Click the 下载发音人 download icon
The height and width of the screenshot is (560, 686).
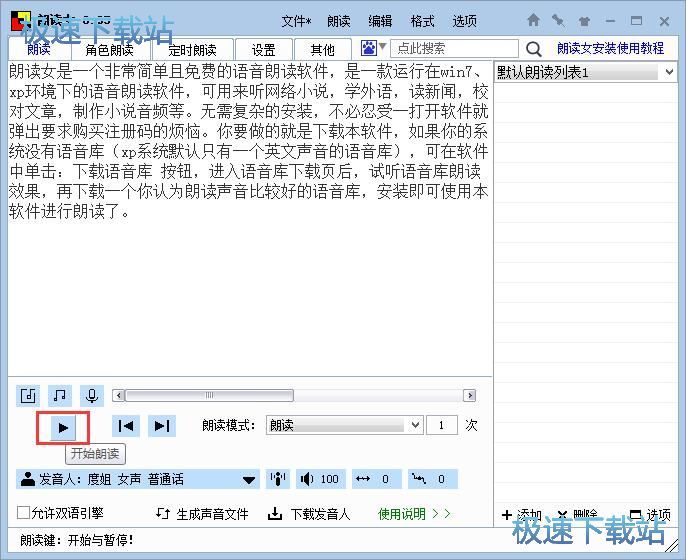(275, 513)
